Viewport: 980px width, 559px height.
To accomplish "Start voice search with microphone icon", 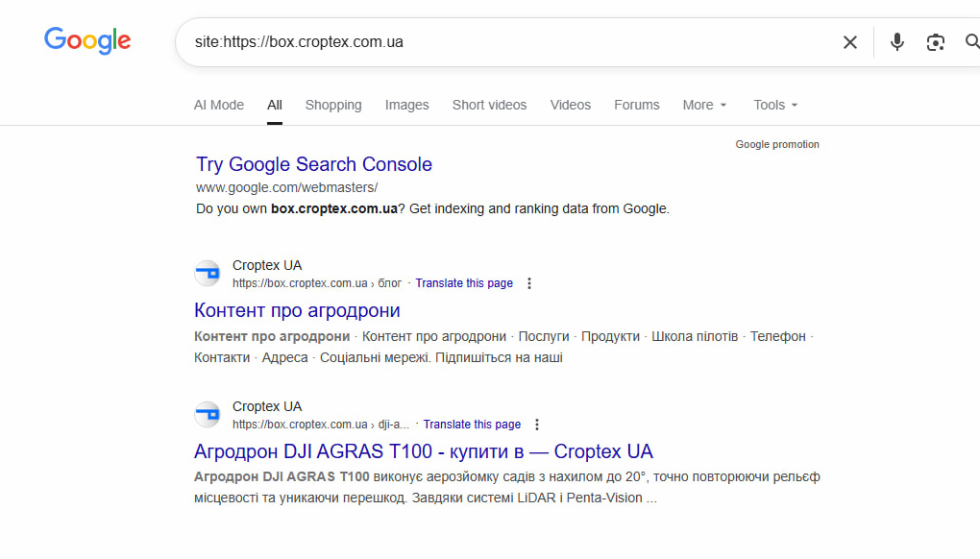I will tap(896, 42).
